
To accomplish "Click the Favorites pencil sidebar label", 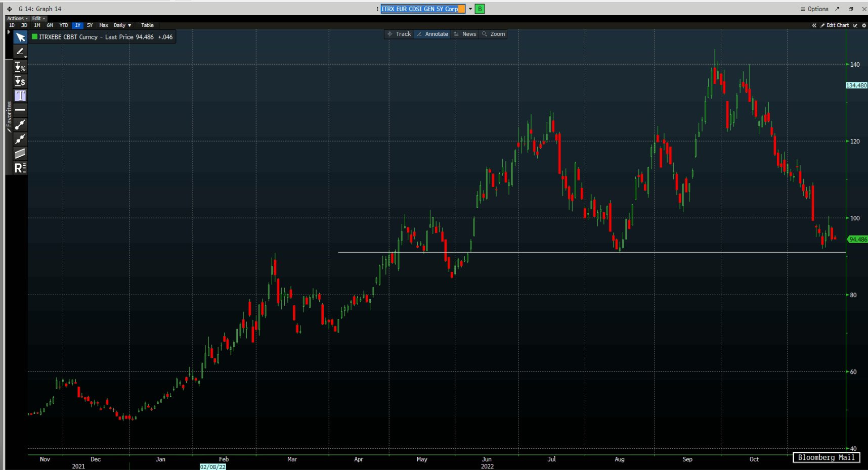I will (9, 117).
